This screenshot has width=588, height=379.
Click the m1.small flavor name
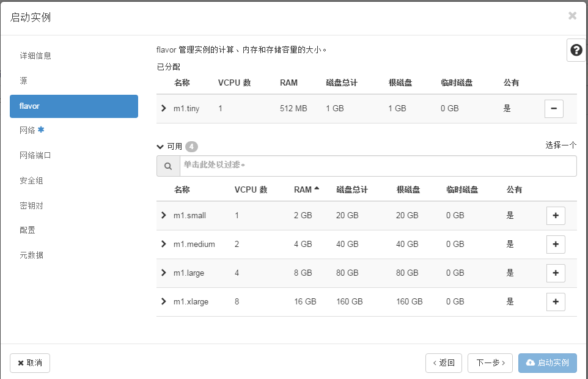click(189, 216)
